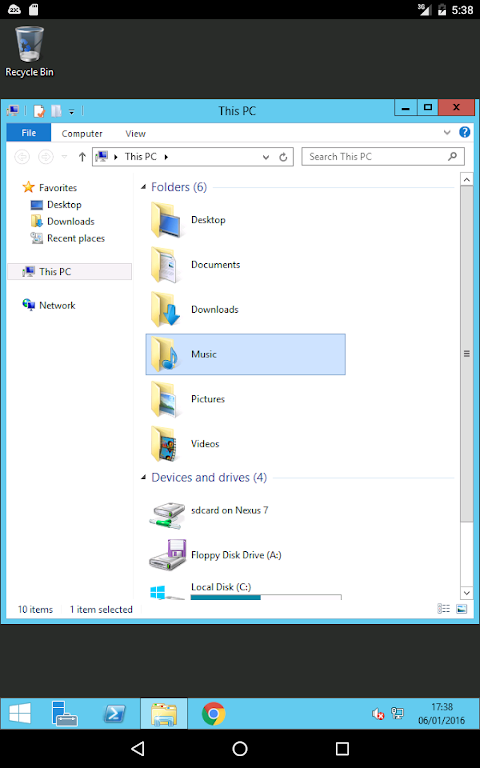Launch PowerShell from the taskbar
This screenshot has height=768, width=480.
click(115, 714)
